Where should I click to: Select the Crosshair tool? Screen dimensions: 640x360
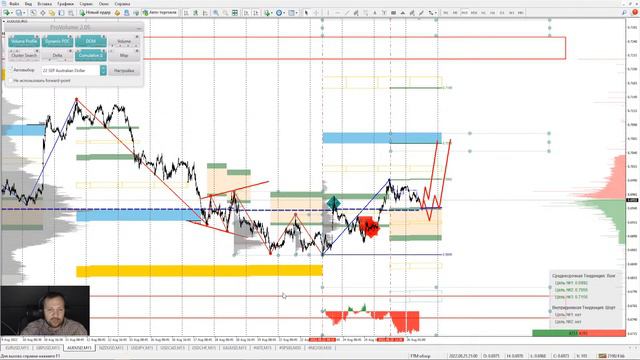[316, 13]
